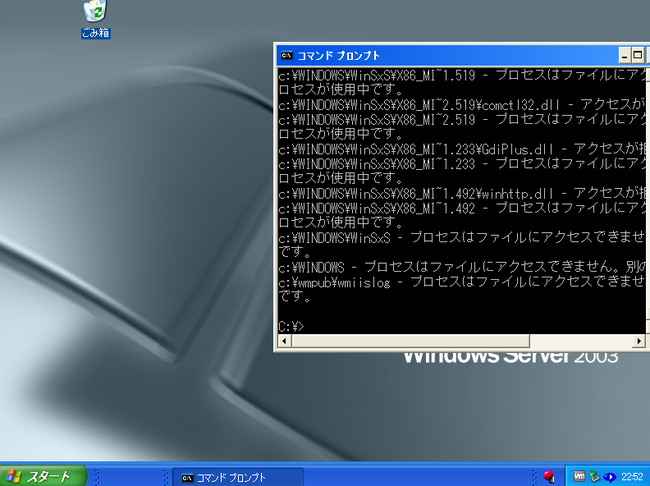
Task: Click the X86_MI~1.492 - access line
Action: pos(462,208)
